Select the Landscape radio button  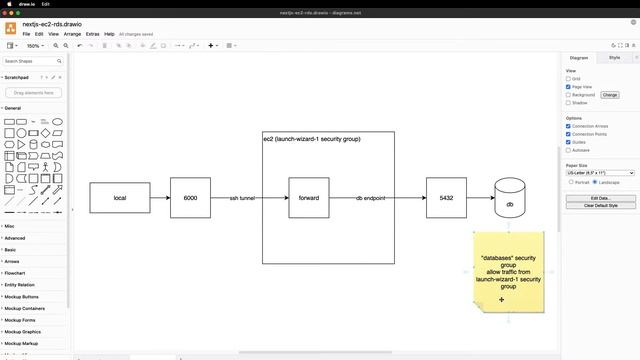pyautogui.click(x=595, y=182)
